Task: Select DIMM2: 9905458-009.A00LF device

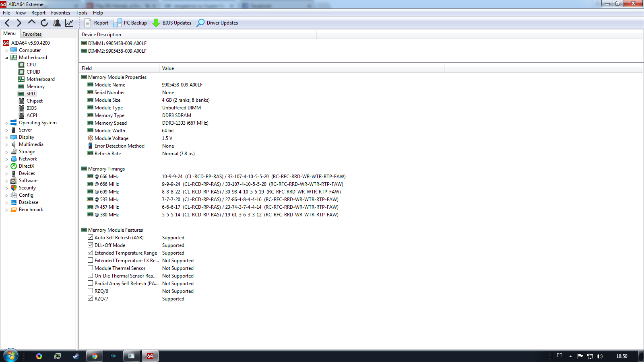Action: (117, 51)
